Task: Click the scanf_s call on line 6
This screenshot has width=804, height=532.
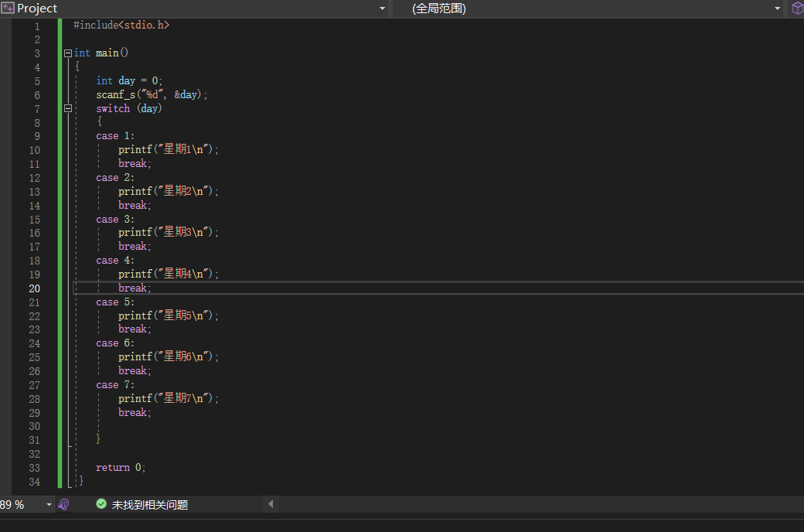Action: [152, 94]
